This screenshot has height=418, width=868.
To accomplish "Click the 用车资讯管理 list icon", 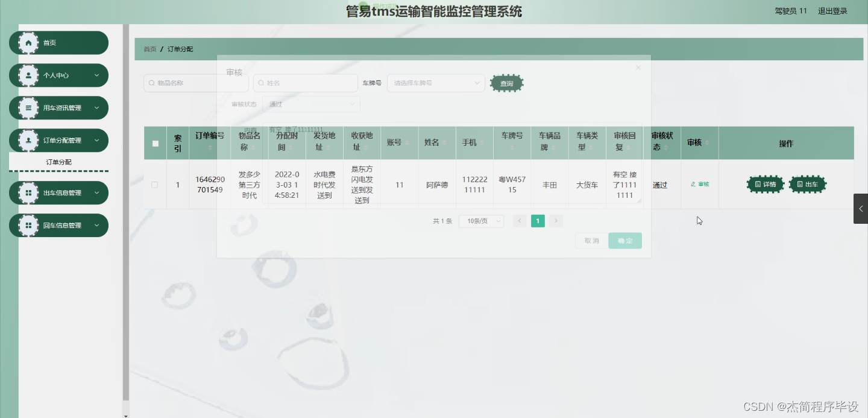I will [x=28, y=108].
